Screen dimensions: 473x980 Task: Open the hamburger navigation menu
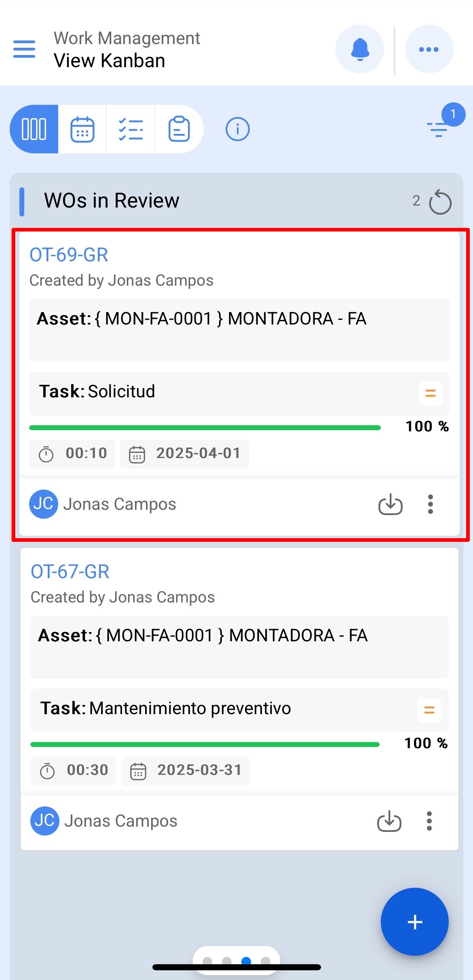[x=24, y=49]
